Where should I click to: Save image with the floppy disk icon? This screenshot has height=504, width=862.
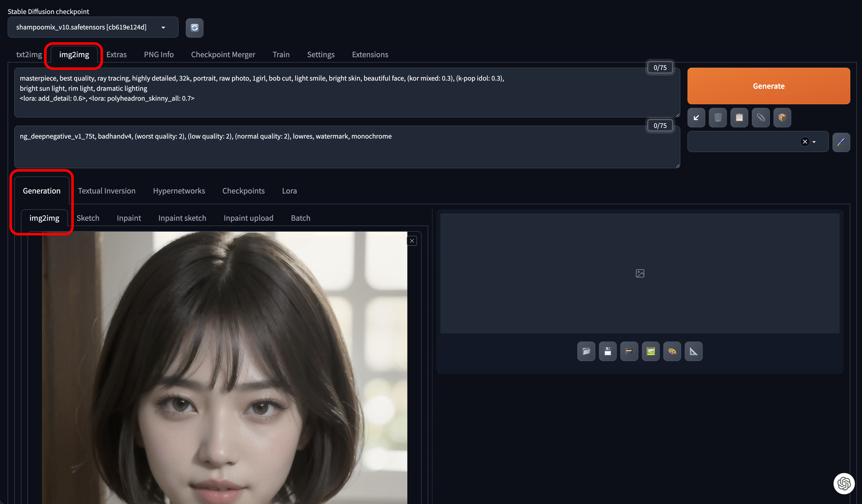(x=608, y=351)
